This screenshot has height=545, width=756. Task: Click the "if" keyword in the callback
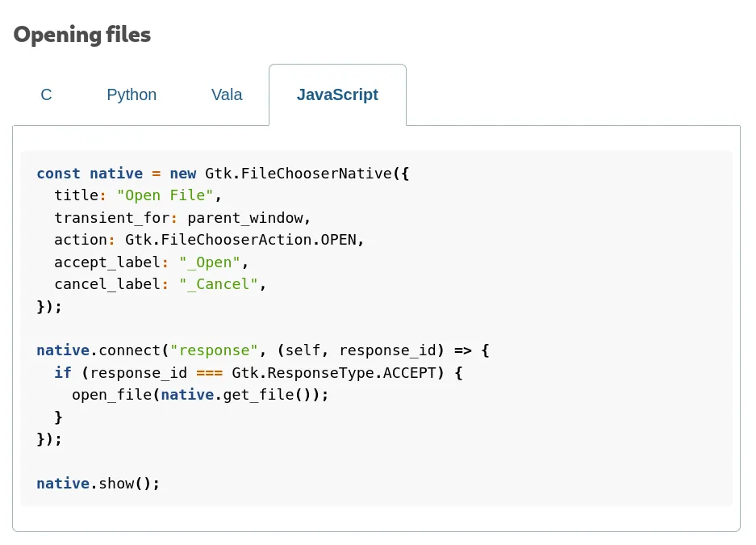tap(63, 373)
